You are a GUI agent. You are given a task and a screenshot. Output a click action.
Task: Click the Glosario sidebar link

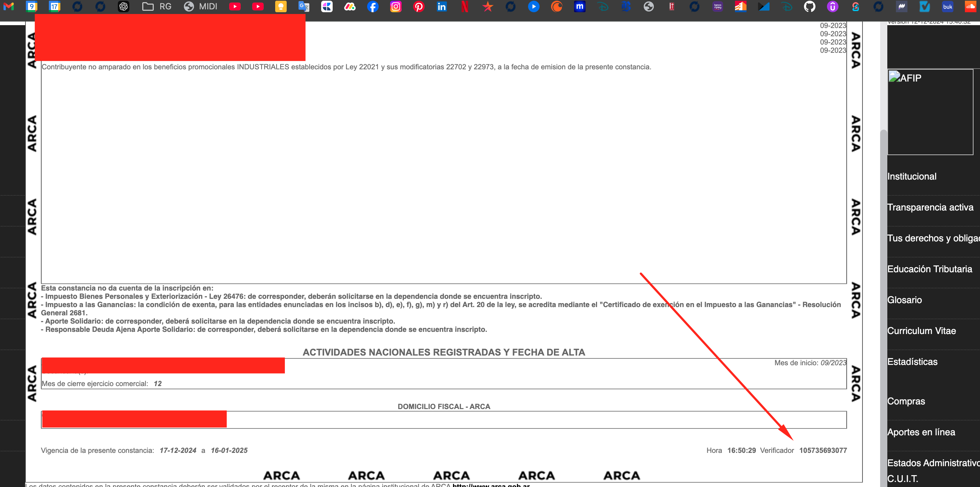904,300
